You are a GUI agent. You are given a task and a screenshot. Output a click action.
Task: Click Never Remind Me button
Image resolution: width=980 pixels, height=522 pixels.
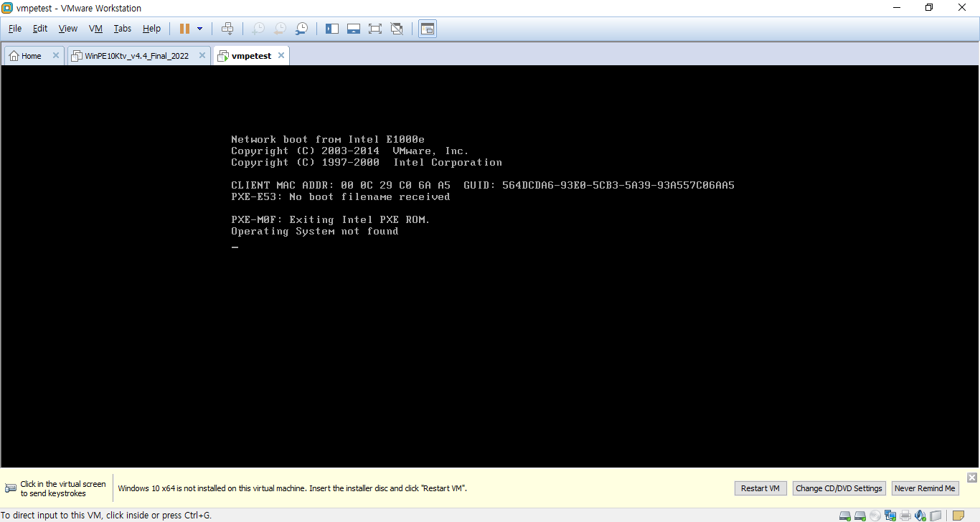(x=925, y=488)
